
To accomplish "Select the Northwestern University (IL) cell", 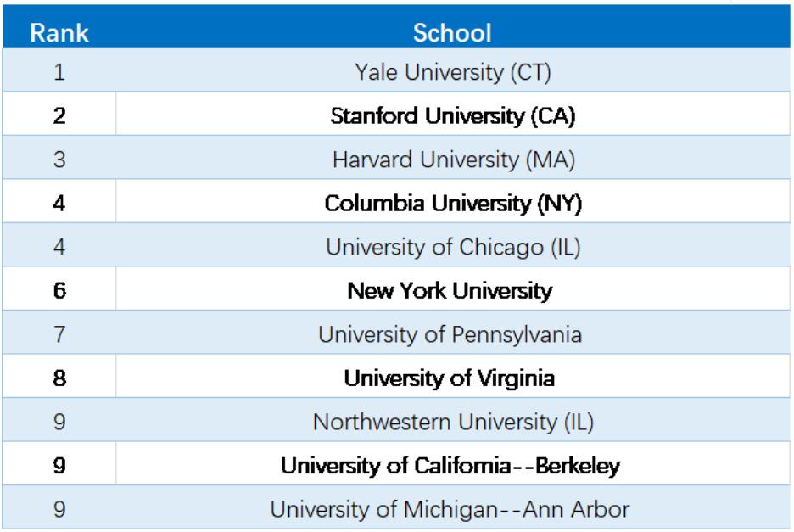I will [x=453, y=420].
